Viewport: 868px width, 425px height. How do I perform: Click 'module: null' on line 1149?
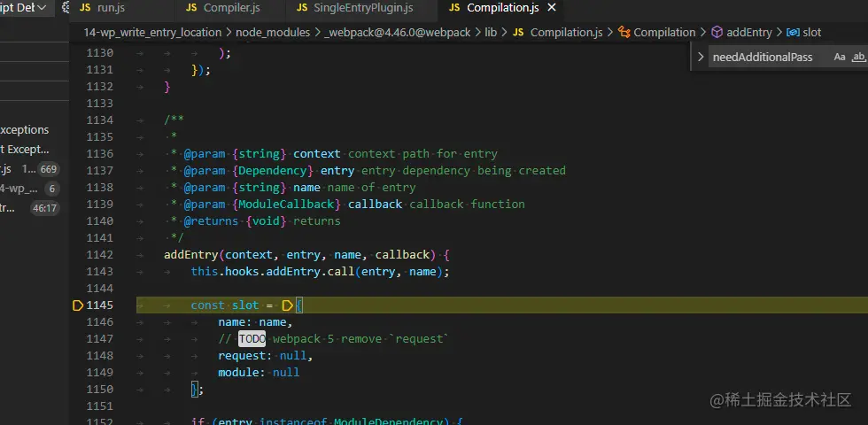pos(259,373)
